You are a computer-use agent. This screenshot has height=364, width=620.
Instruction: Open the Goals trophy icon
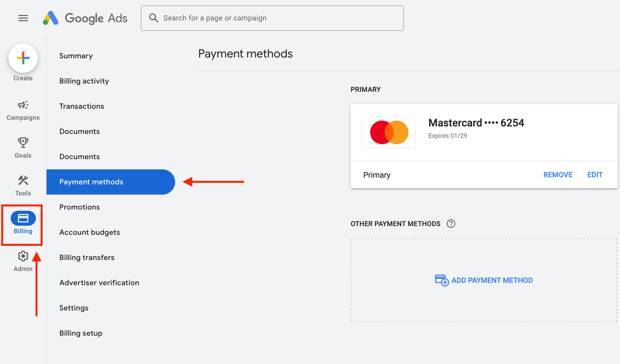pos(23,143)
